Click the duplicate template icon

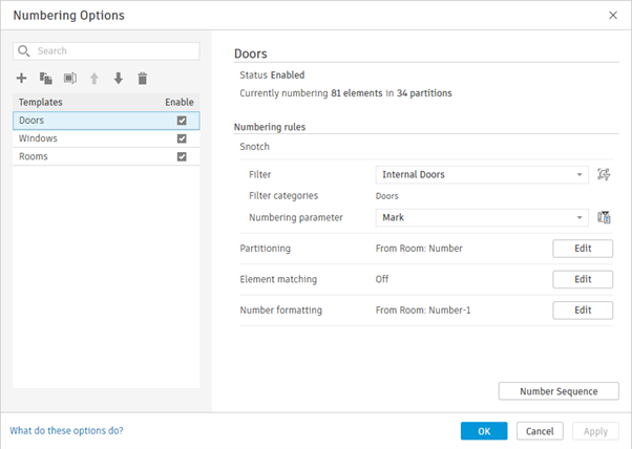46,78
